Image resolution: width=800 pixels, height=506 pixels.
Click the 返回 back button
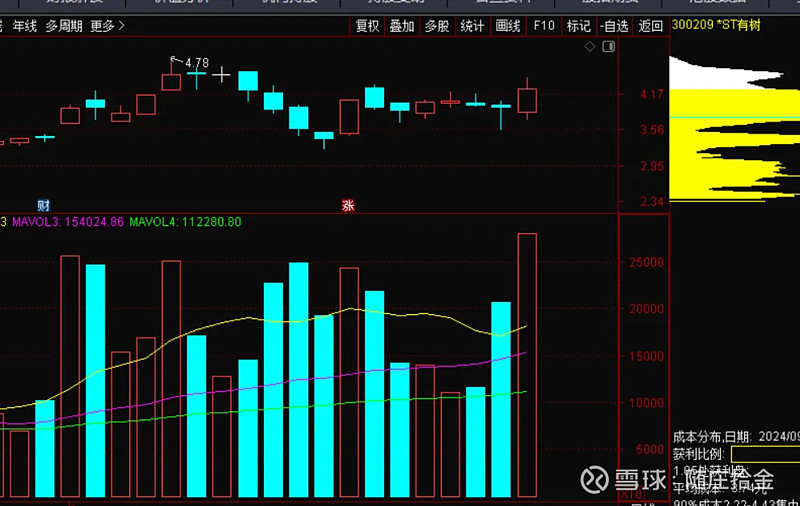click(x=651, y=26)
